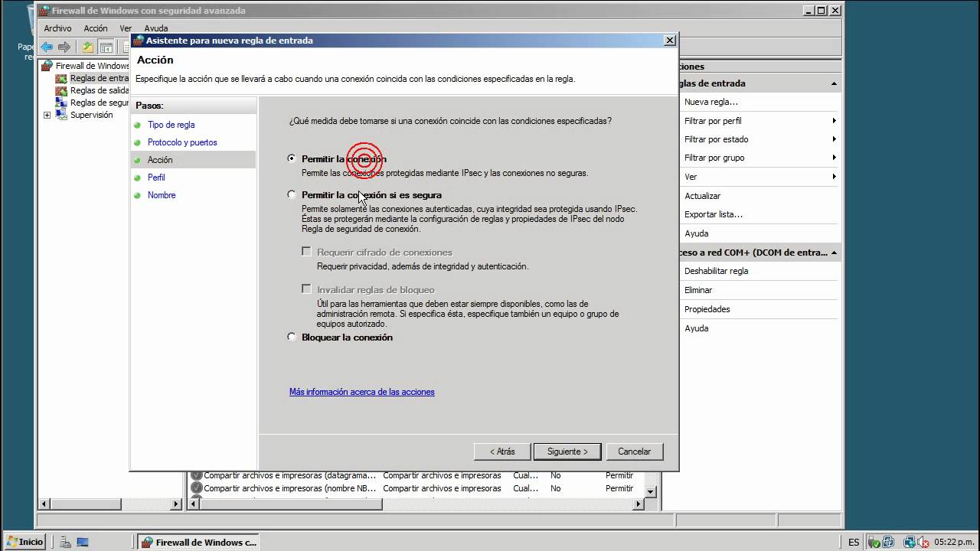Click the Supervisión tree node icon
Viewport: 980px width, 551px height.
tap(61, 115)
